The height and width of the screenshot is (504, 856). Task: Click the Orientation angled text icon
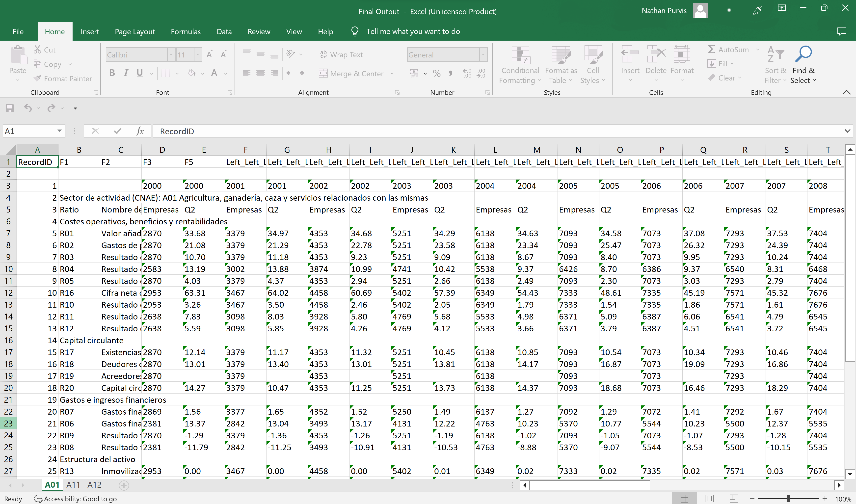pyautogui.click(x=291, y=54)
